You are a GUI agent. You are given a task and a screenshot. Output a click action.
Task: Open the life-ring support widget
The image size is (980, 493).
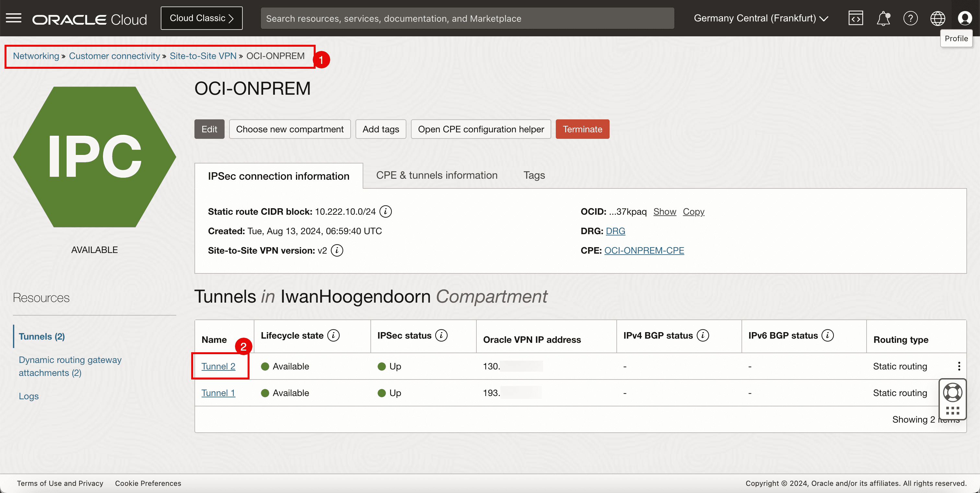point(952,392)
